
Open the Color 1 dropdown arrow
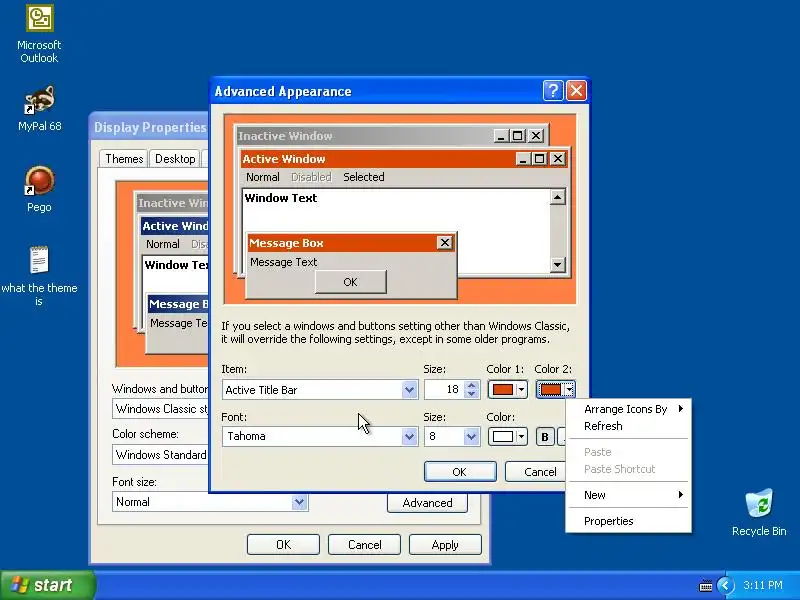tap(521, 390)
